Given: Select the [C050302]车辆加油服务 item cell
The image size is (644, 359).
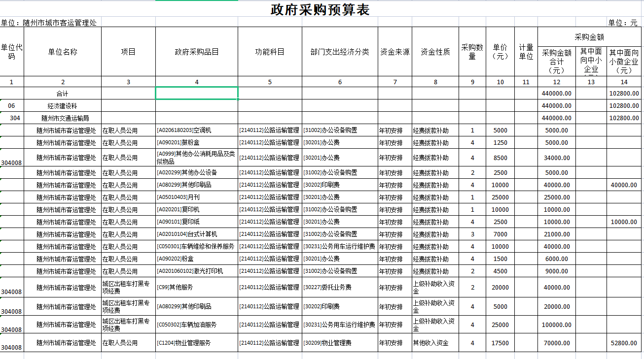Looking at the screenshot, I should [197, 325].
